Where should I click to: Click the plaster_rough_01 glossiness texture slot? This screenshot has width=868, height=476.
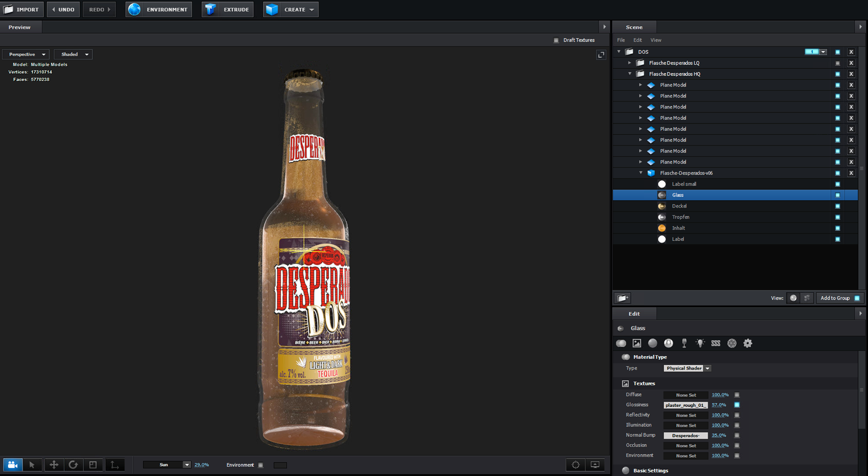point(685,405)
